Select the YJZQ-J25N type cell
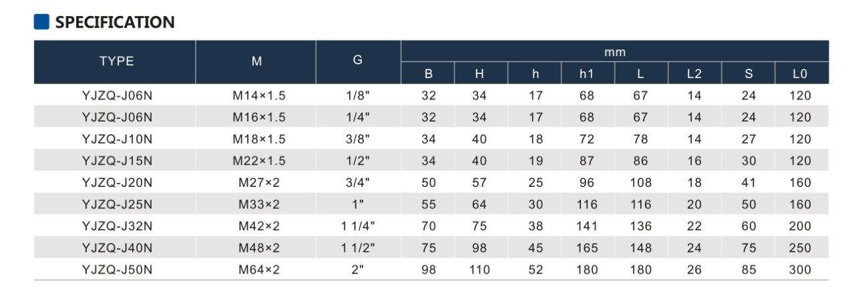868x303 pixels. tap(117, 204)
